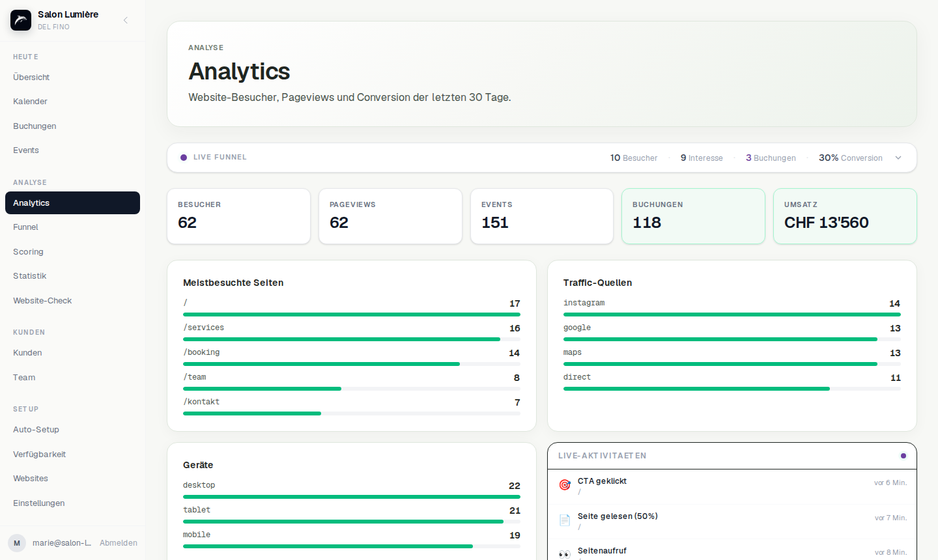
Task: Click the /kontakt page row label
Action: point(201,402)
